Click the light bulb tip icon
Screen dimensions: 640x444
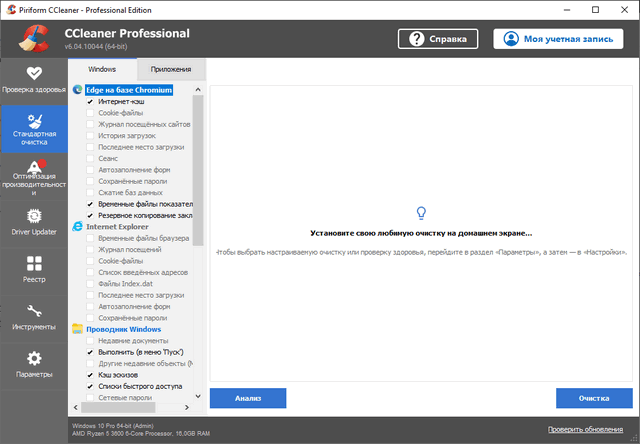click(421, 213)
